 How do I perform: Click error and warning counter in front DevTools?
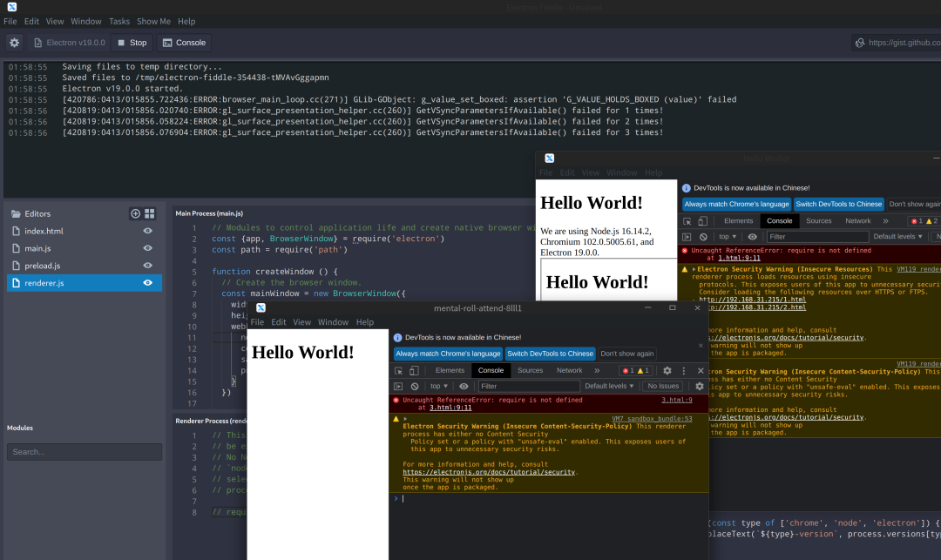pos(635,370)
